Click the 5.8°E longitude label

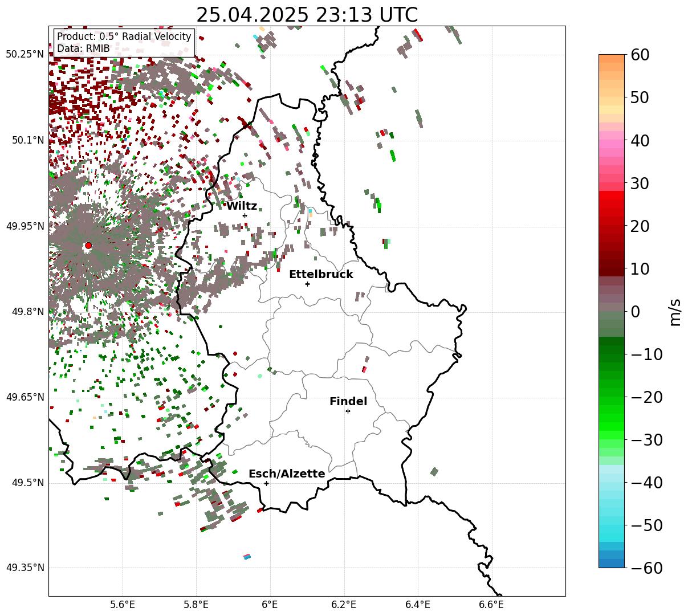[x=196, y=605]
